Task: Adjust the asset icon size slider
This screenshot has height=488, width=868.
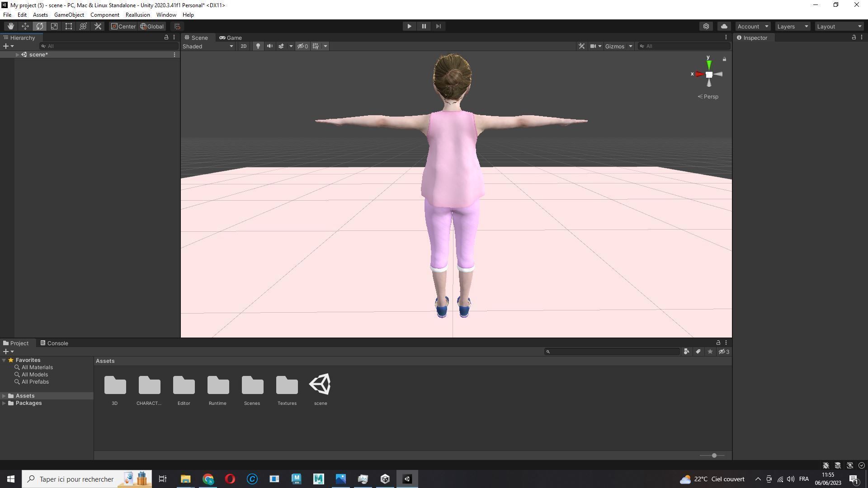Action: [714, 455]
